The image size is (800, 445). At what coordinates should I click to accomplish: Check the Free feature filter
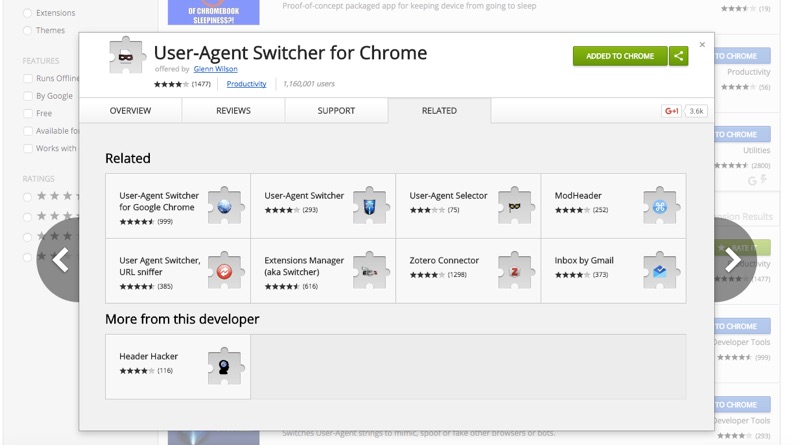pyautogui.click(x=28, y=113)
